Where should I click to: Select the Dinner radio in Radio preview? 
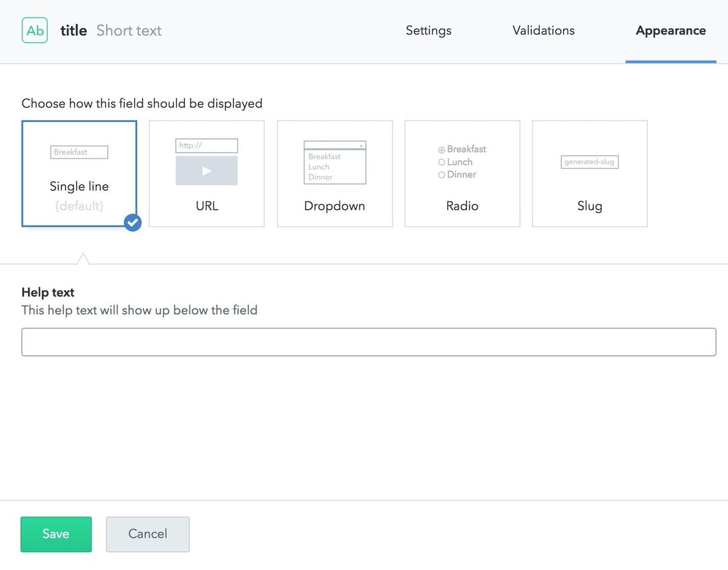442,175
